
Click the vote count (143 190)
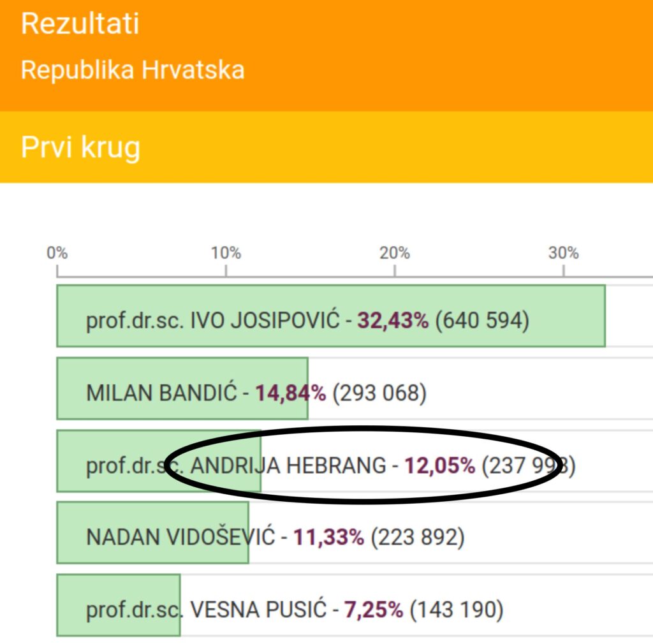click(457, 611)
